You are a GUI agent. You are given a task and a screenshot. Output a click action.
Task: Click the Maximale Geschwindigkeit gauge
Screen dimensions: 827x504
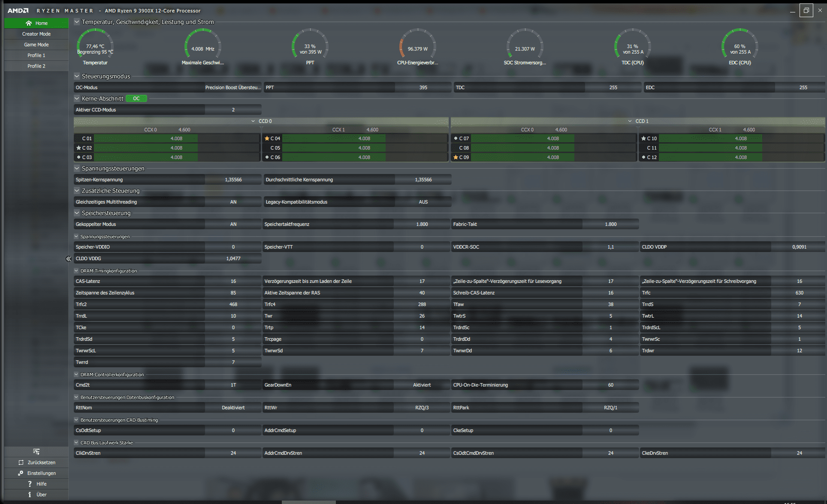203,46
